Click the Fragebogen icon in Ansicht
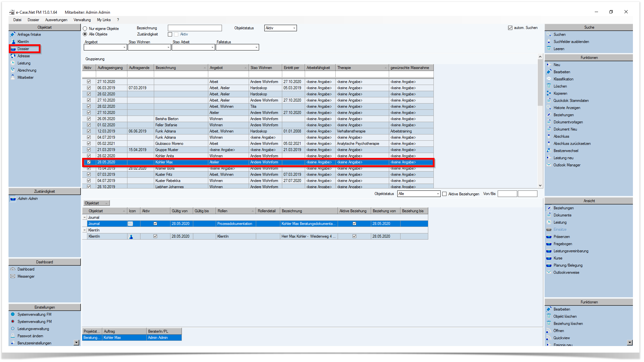The image size is (644, 362). [x=549, y=244]
